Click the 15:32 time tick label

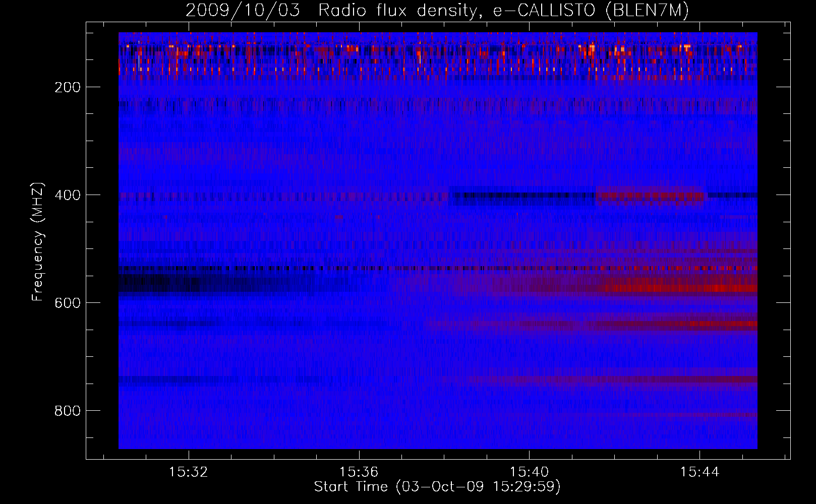pos(188,472)
